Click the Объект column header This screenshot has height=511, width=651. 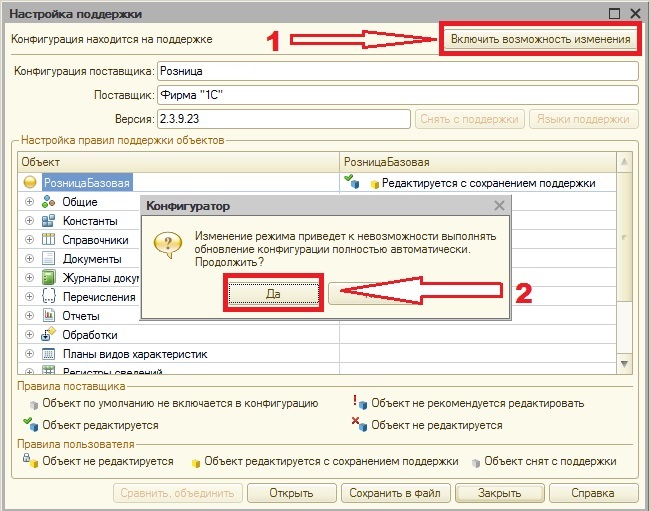click(x=179, y=162)
